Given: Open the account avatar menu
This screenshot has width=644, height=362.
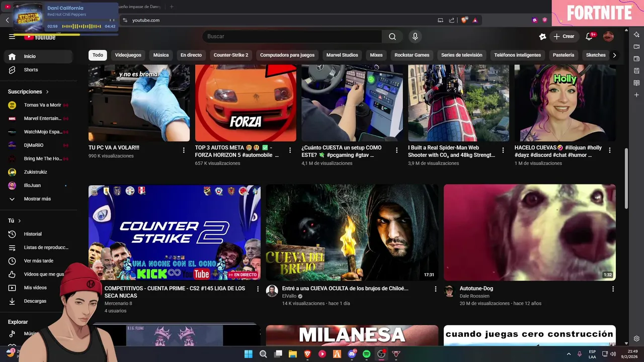Looking at the screenshot, I should 608,36.
